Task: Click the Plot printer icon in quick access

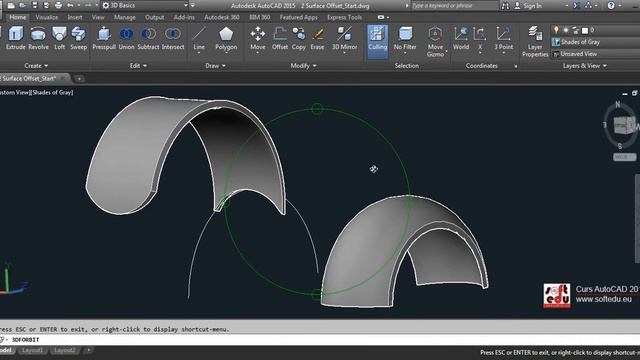Action: click(x=58, y=5)
